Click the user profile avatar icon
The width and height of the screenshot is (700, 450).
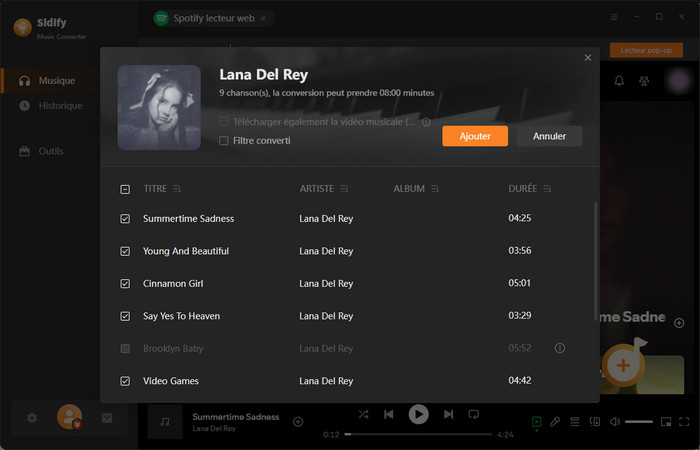pyautogui.click(x=69, y=416)
